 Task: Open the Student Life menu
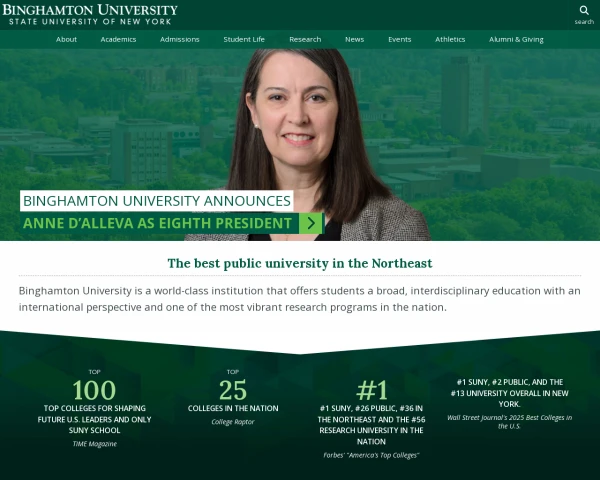coord(244,39)
